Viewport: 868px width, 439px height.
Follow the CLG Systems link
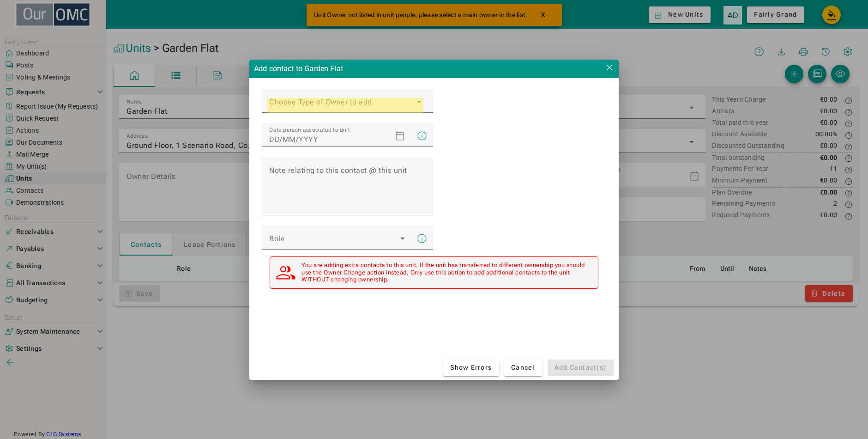click(x=63, y=434)
